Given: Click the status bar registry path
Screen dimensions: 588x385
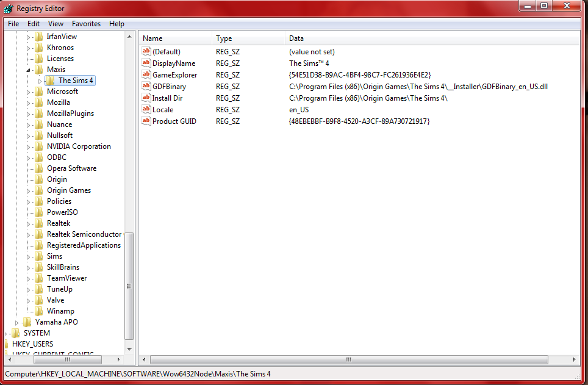Looking at the screenshot, I should pyautogui.click(x=138, y=374).
